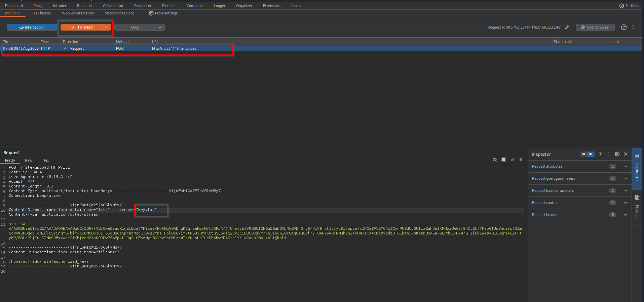Sort intercept table by Method column

pos(132,42)
